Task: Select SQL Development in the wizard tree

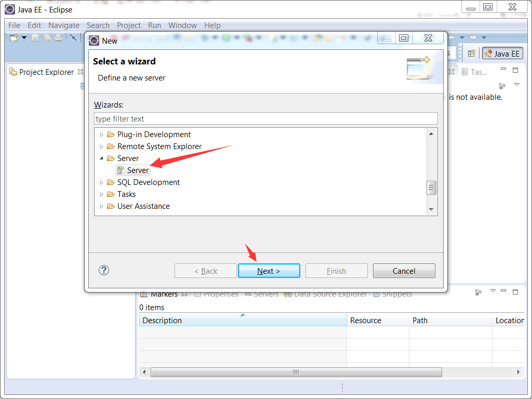Action: [x=148, y=182]
